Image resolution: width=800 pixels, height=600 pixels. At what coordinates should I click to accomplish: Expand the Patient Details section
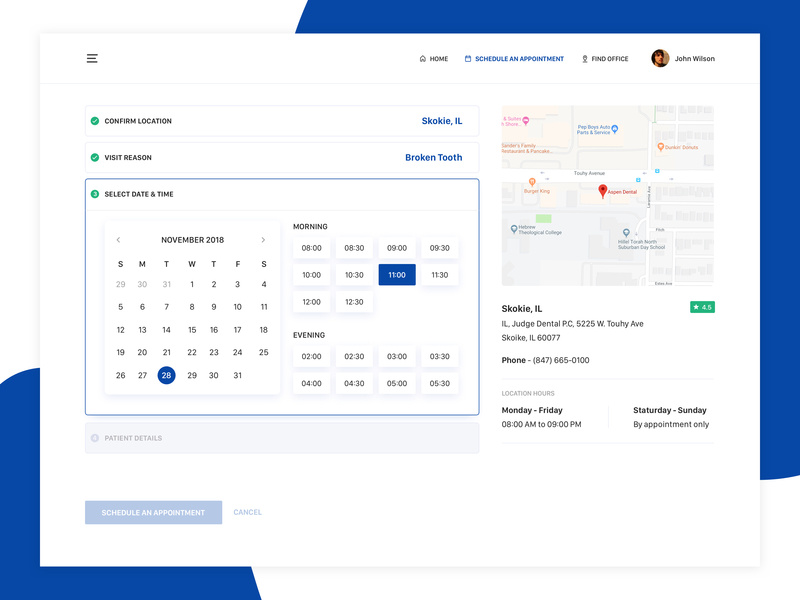click(281, 436)
